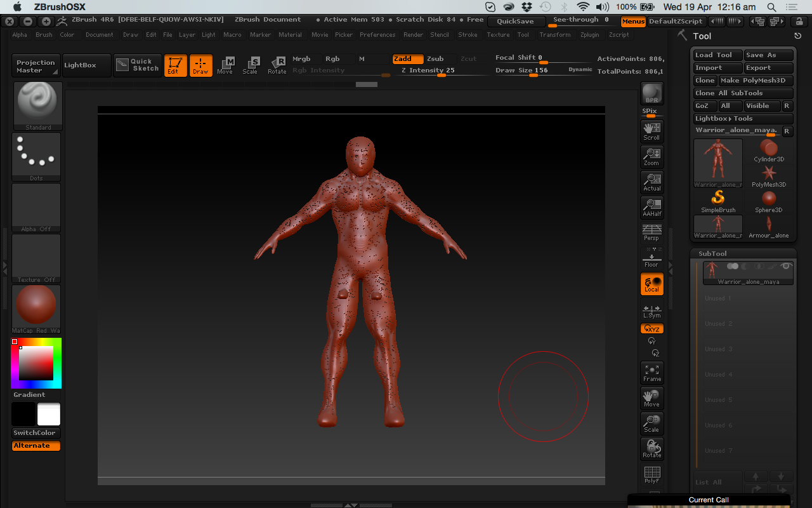
Task: Toggle XYZ rotation mode
Action: [x=652, y=329]
